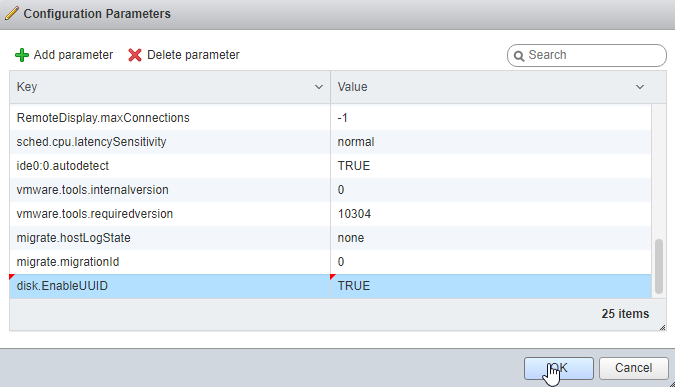Select the vmware.tools.requiredversion key
Screen dimensions: 675x387
point(94,214)
